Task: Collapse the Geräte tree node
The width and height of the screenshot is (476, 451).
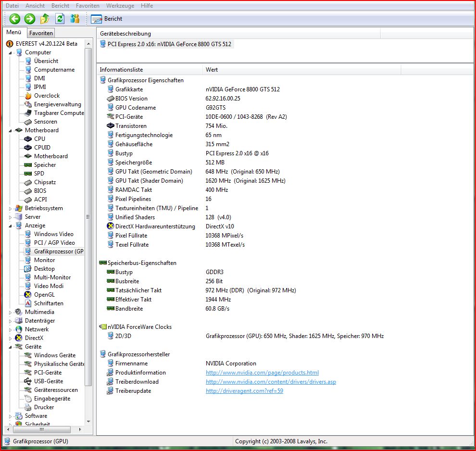Action: click(10, 347)
